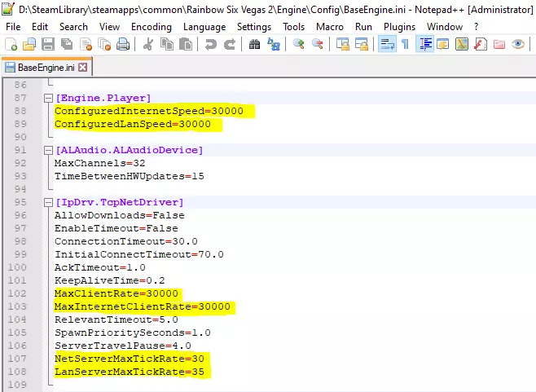
Task: Print the document with Print icon
Action: pyautogui.click(x=123, y=44)
